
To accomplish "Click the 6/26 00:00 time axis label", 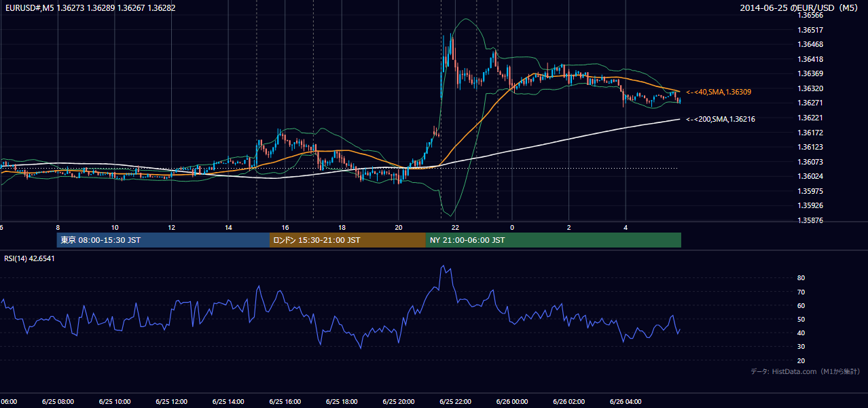I will tap(512, 402).
